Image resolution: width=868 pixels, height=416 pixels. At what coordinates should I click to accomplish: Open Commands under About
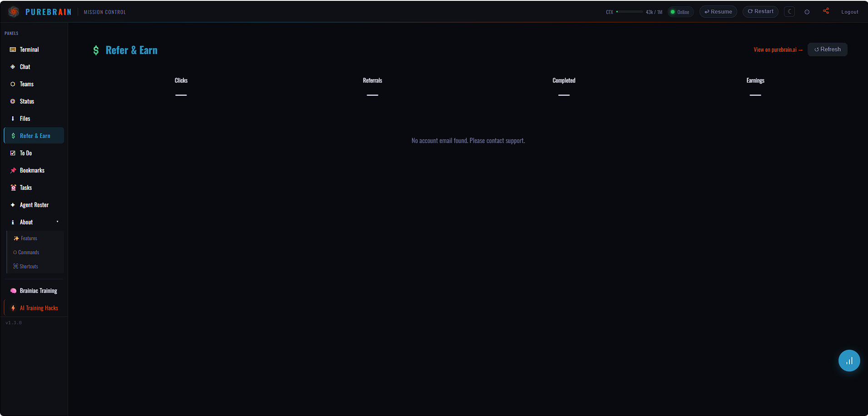(x=35, y=253)
